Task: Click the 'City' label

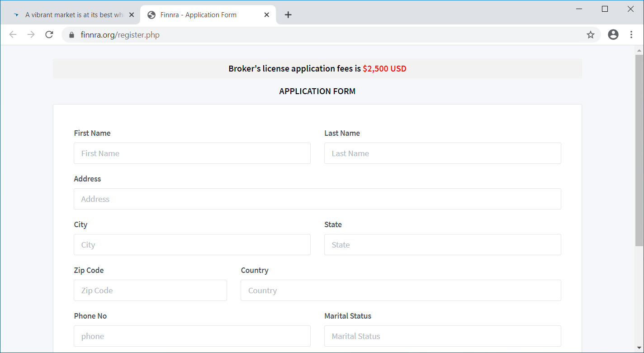Action: coord(80,224)
